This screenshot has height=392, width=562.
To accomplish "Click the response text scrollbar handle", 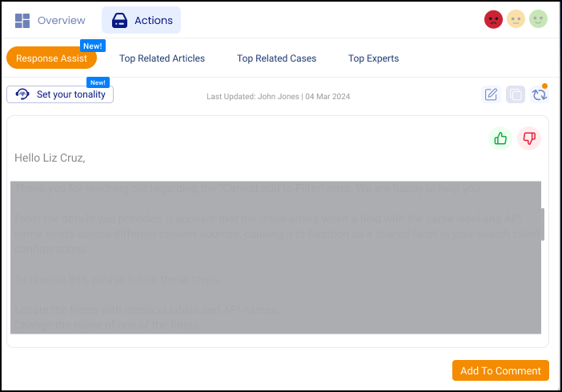I will click(543, 224).
